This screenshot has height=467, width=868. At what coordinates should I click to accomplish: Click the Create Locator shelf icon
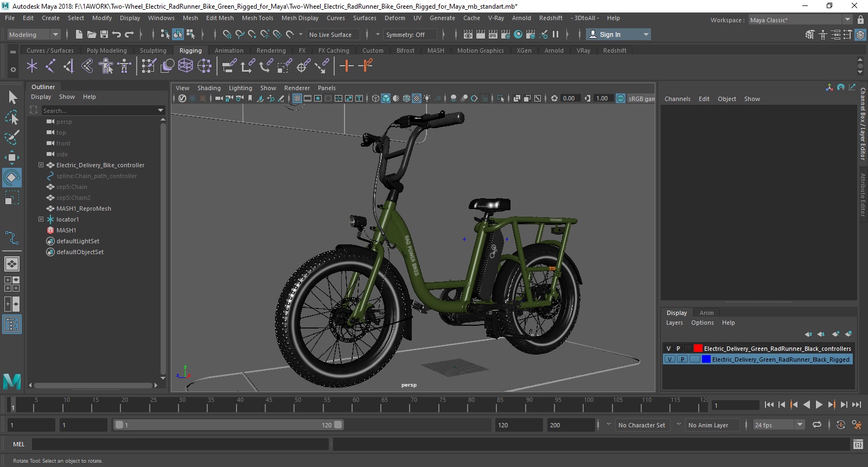[32, 66]
